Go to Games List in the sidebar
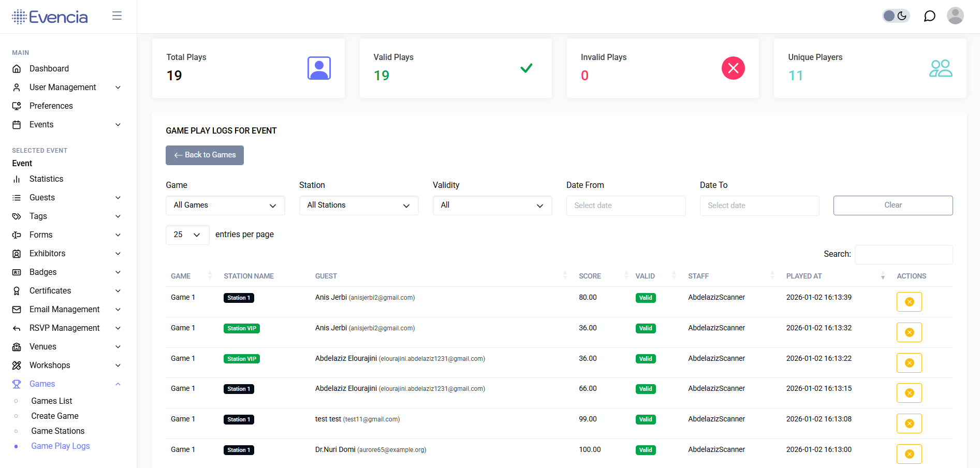 click(52, 401)
